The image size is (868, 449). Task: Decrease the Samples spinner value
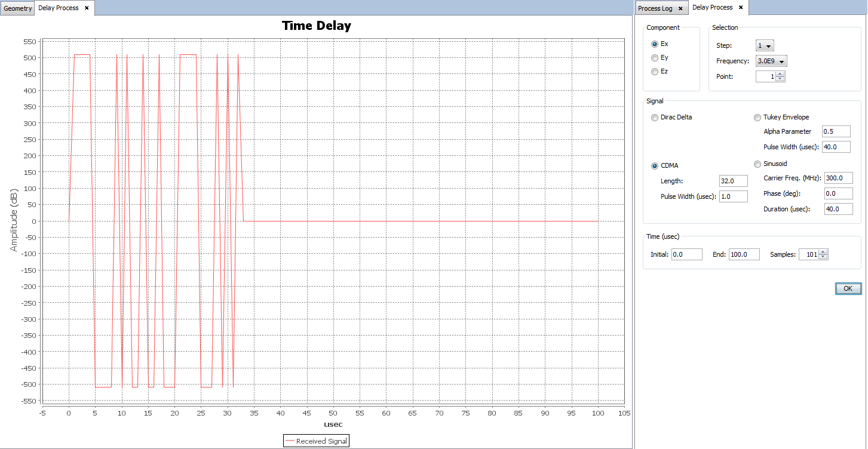coord(824,257)
